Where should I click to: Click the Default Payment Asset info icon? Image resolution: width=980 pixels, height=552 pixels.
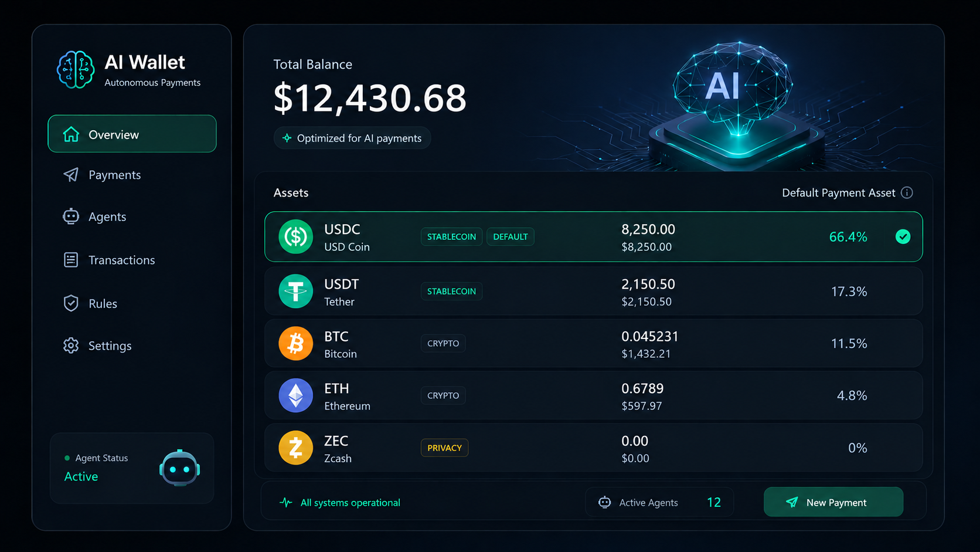click(x=907, y=192)
